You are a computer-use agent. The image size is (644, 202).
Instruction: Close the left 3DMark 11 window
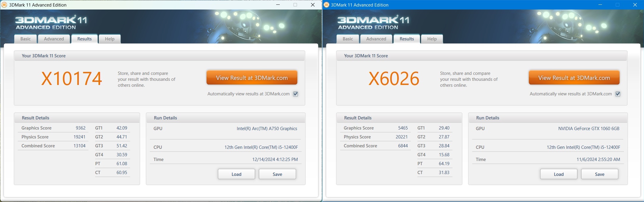point(313,5)
